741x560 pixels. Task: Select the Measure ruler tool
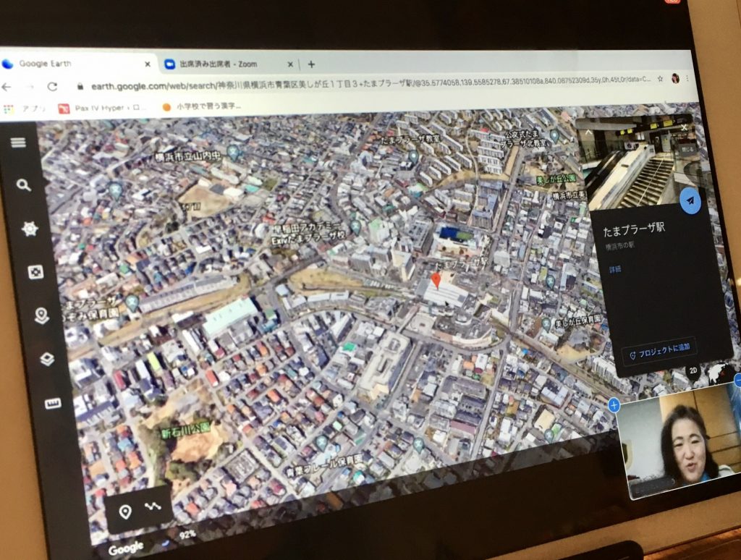(x=53, y=403)
